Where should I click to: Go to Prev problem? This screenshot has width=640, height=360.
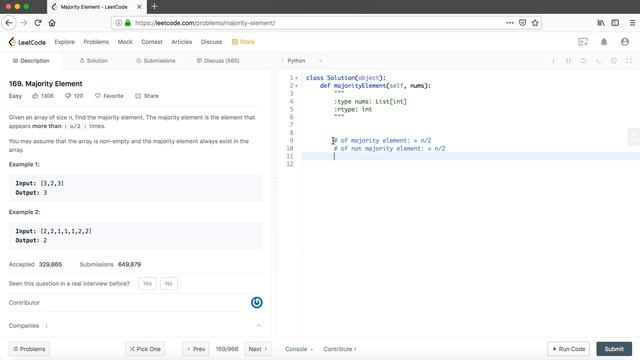(196, 349)
